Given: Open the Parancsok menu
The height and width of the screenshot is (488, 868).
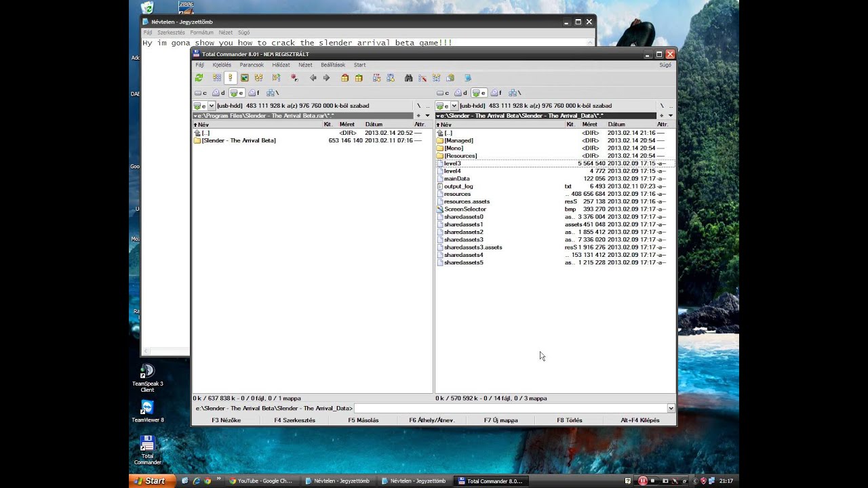Looking at the screenshot, I should [x=252, y=65].
